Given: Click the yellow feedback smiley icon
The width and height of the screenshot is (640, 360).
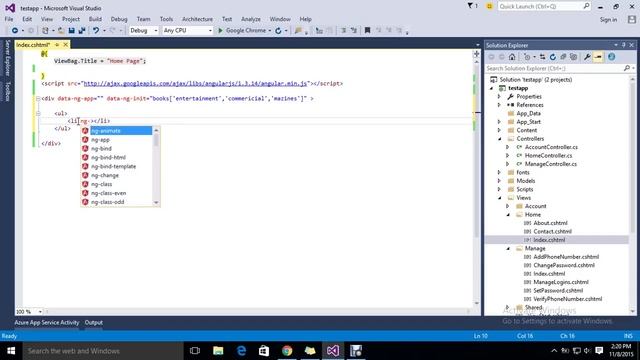Looking at the screenshot, I should (489, 6).
